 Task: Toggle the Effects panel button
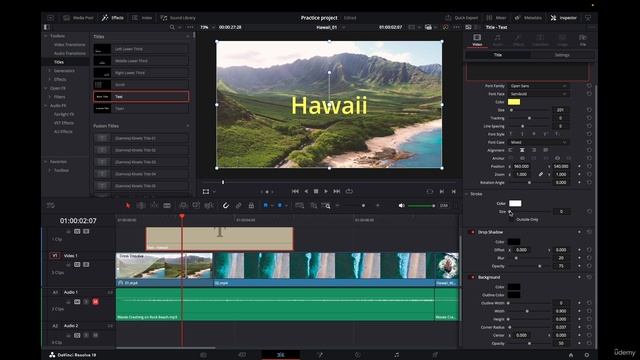(113, 18)
